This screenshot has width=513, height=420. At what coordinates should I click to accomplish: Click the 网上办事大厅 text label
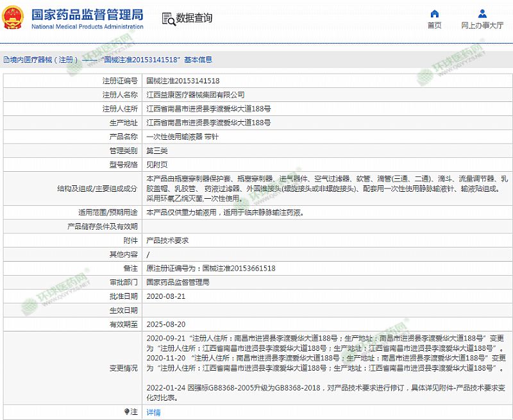point(482,26)
